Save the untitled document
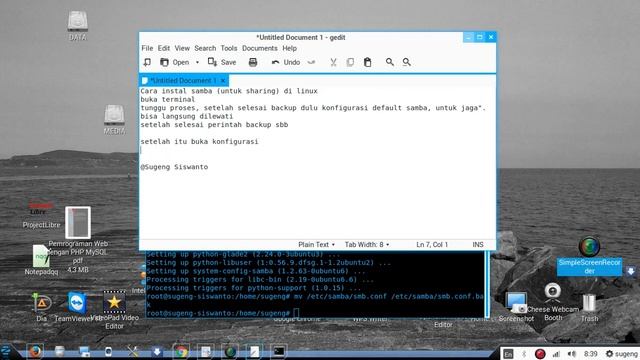Viewport: 640px width, 360px height. point(222,62)
